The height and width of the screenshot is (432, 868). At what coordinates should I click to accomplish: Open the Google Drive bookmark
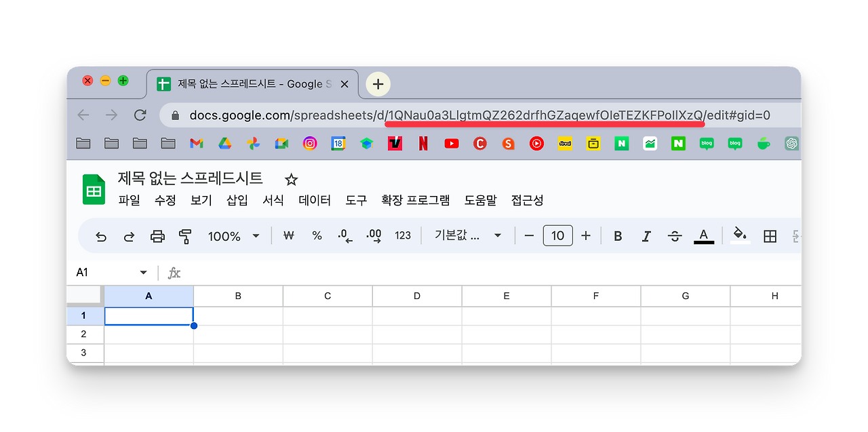tap(225, 143)
